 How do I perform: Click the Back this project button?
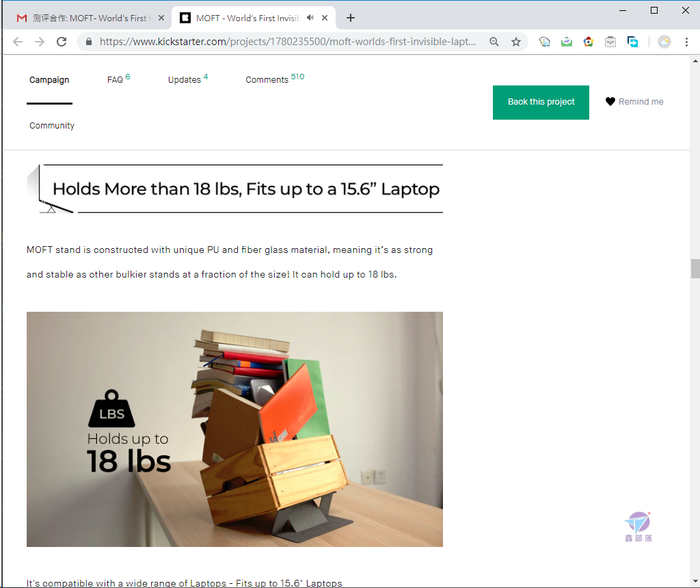[541, 103]
